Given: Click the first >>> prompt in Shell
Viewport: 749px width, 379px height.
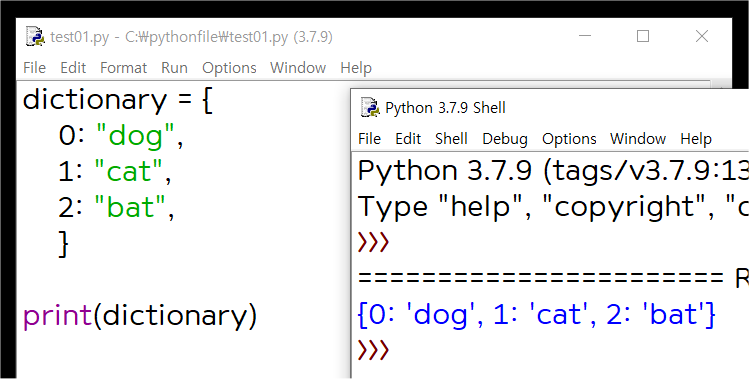Looking at the screenshot, I should [x=374, y=242].
